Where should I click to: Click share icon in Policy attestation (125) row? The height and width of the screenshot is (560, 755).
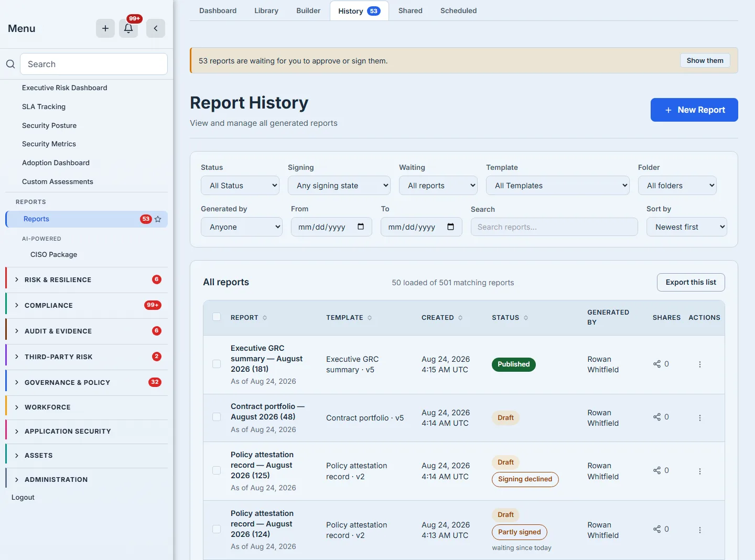[657, 470]
